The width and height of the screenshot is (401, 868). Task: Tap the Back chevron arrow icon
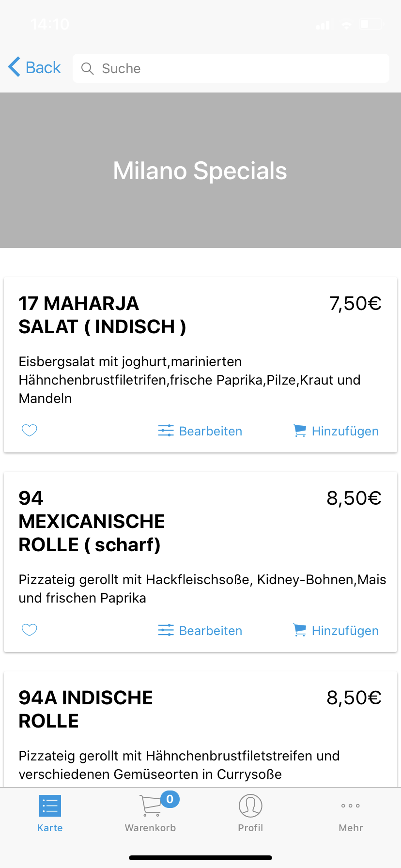15,67
